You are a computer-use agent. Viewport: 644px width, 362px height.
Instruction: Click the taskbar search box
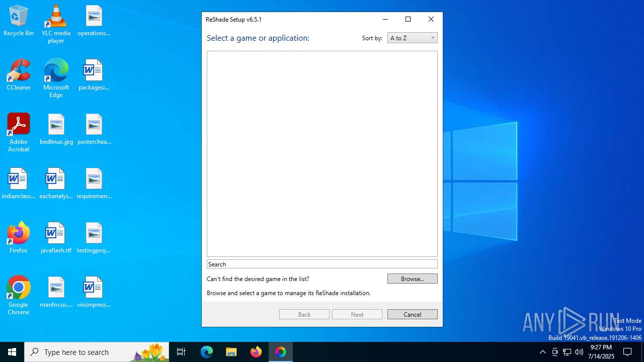[x=97, y=352]
